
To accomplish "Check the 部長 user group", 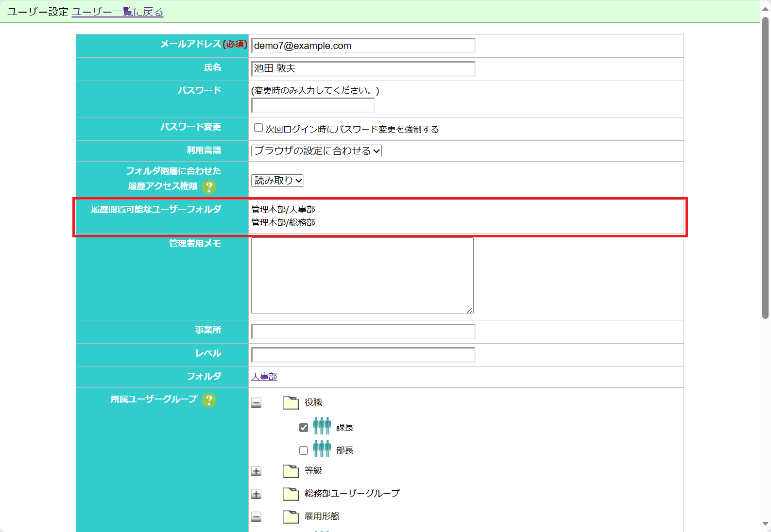I will pyautogui.click(x=304, y=450).
